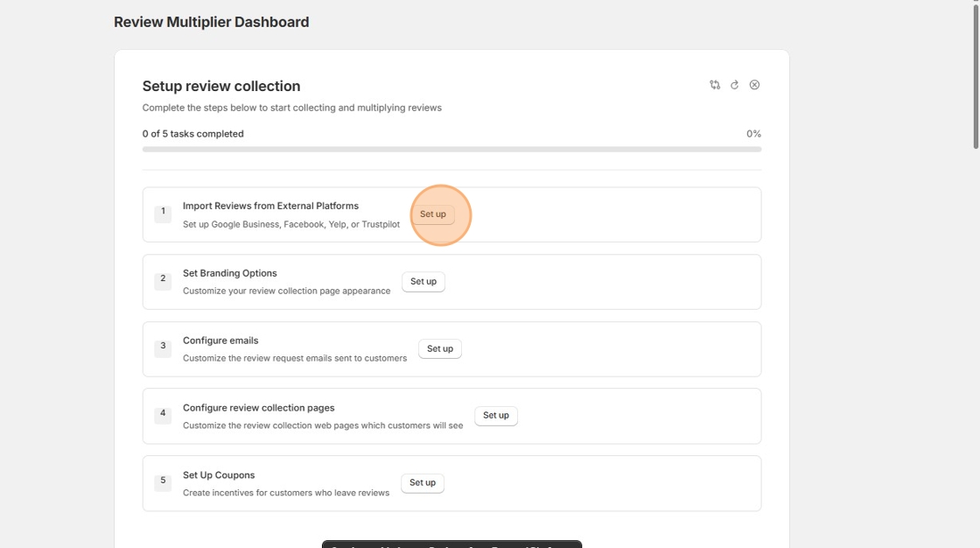Viewport: 980px width, 548px height.
Task: Click the sync/compare arrows icon
Action: point(714,85)
